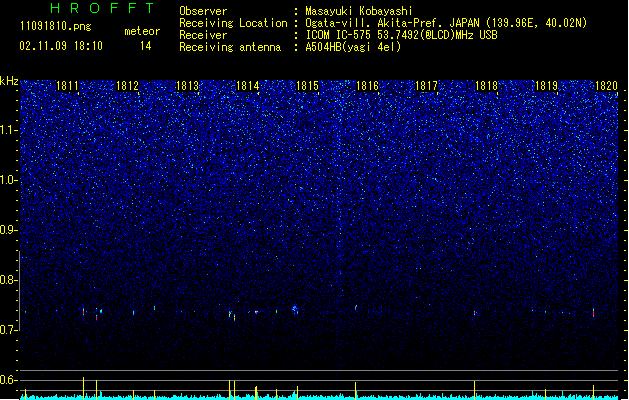
Task: Click the 0.8 kHz axis label
Action: [8, 280]
